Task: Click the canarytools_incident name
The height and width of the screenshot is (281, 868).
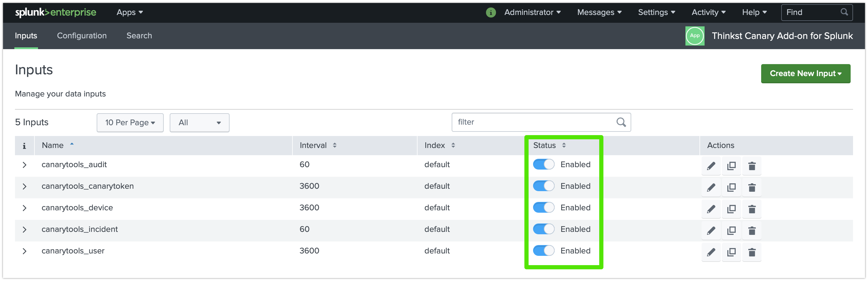Action: [80, 229]
